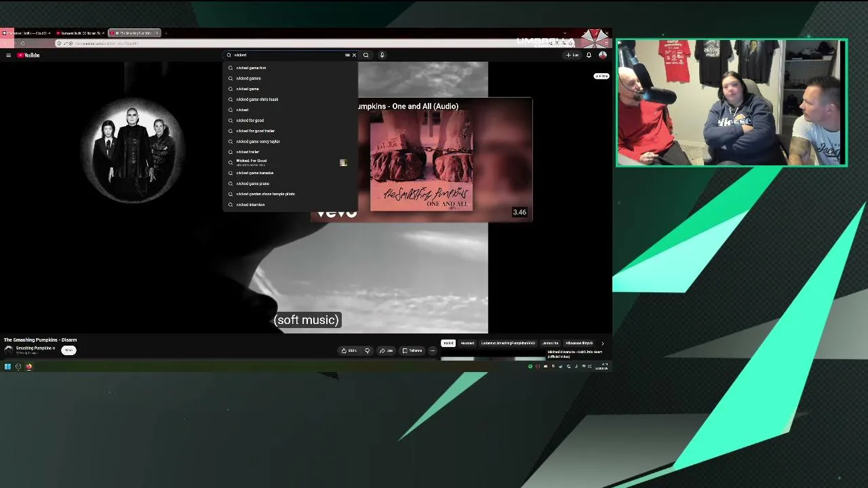Screen dimensions: 868x488
Task: Save the video to a playlist
Action: point(412,350)
